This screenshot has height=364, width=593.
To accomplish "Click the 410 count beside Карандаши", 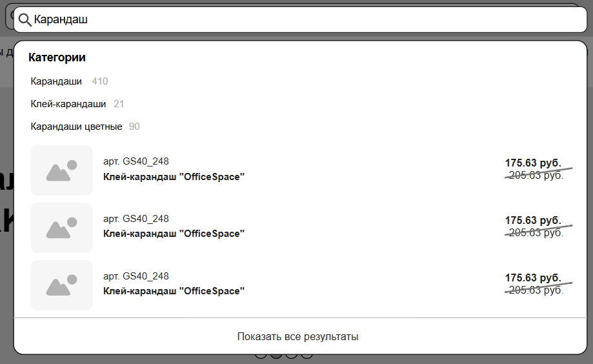I will pos(100,81).
